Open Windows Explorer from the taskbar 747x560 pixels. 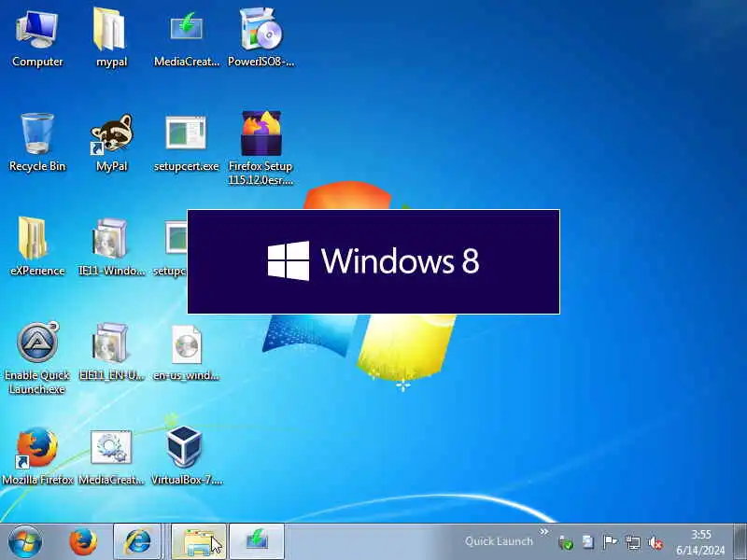(198, 542)
